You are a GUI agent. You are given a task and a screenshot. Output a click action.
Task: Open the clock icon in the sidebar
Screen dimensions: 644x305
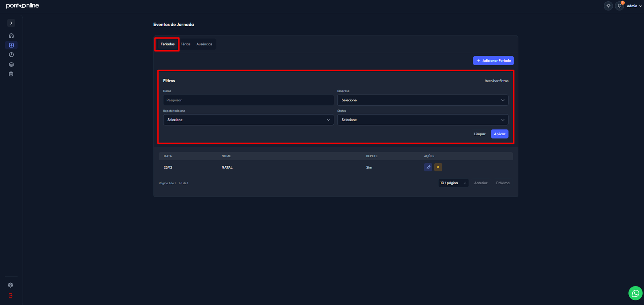tap(11, 55)
